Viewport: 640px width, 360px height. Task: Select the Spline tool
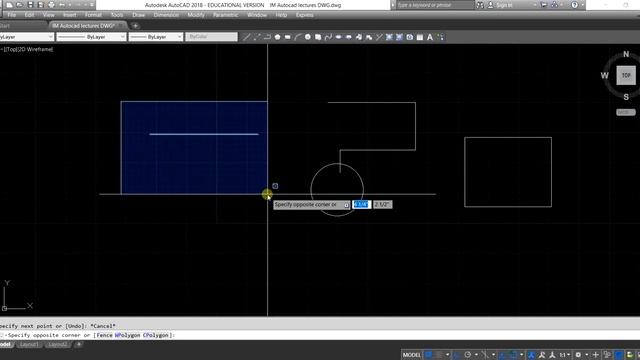[x=328, y=37]
